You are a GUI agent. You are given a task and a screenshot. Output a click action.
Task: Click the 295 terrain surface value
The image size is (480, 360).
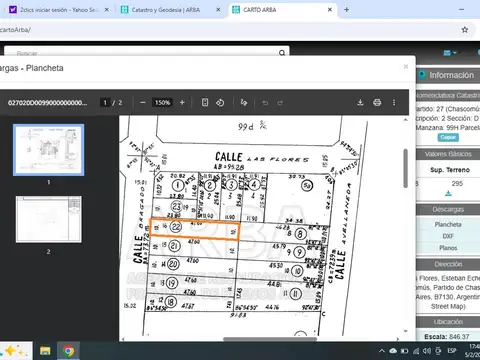(x=457, y=183)
